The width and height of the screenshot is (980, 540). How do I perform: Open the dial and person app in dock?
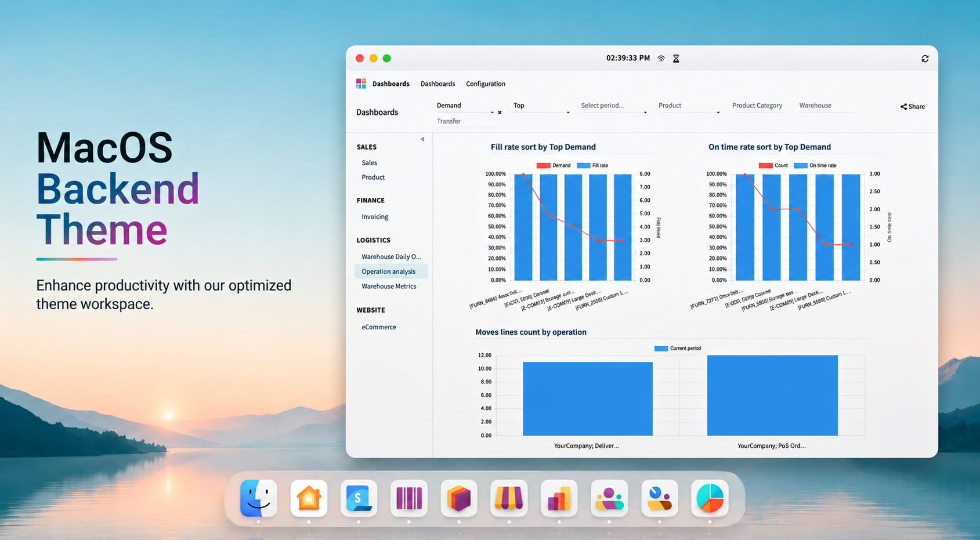[x=660, y=498]
